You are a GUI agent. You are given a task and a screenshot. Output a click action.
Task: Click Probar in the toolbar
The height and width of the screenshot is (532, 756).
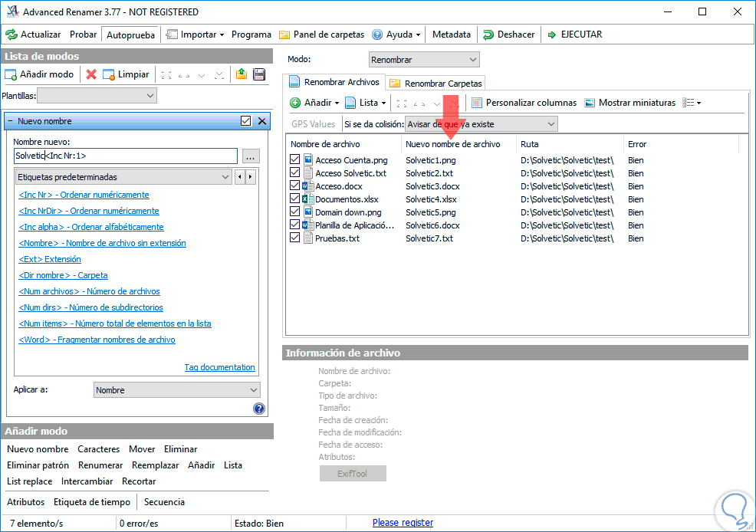[84, 34]
